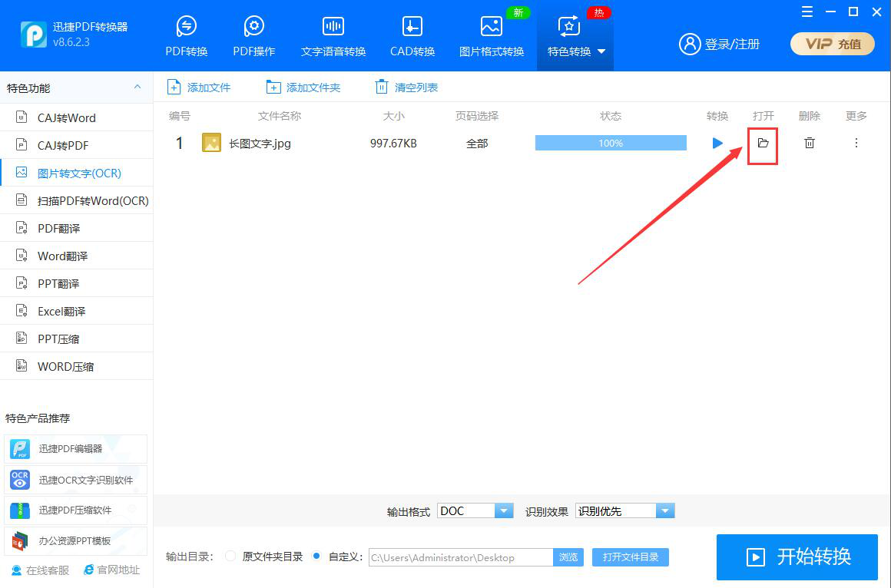Select Excel翻译 in sidebar
Viewport: 891px width, 588px height.
pyautogui.click(x=77, y=312)
